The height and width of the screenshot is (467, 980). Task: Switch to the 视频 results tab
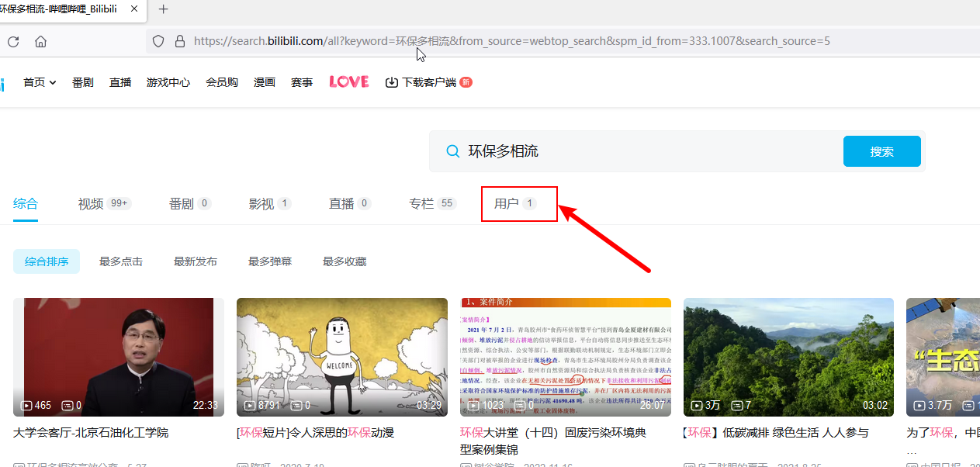(105, 204)
